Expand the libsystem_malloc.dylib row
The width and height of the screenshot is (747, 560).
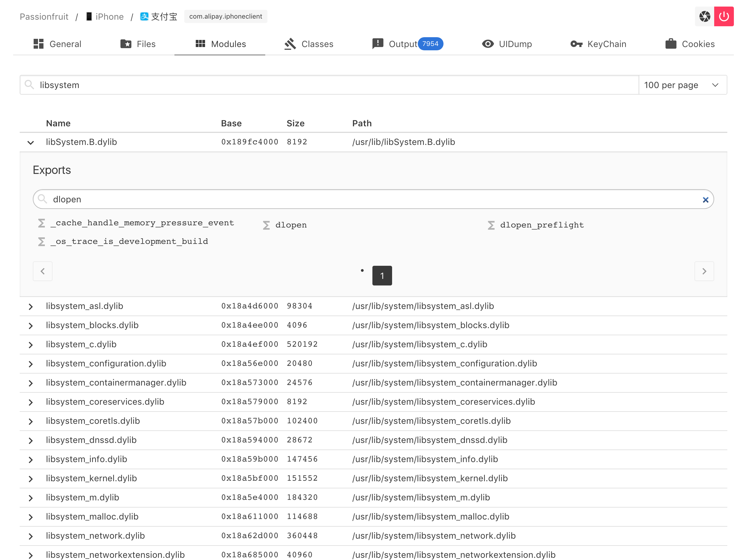[x=31, y=517]
